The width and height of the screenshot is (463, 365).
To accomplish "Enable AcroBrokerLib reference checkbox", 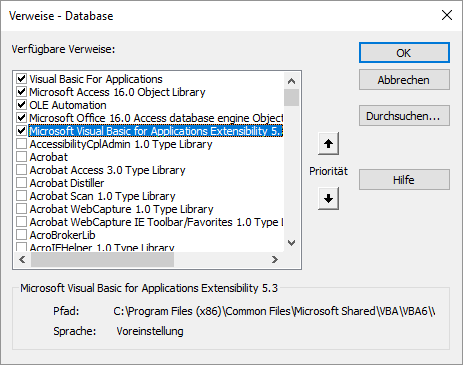I will [x=22, y=235].
